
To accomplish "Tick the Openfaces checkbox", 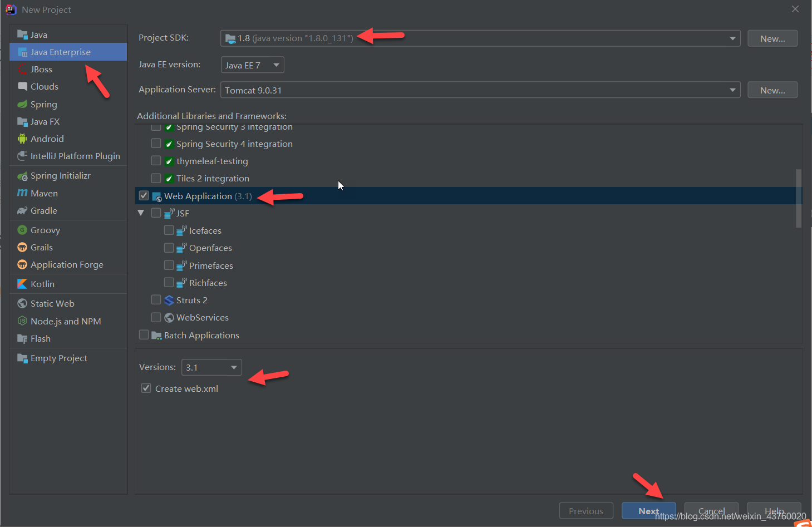I will (x=169, y=248).
